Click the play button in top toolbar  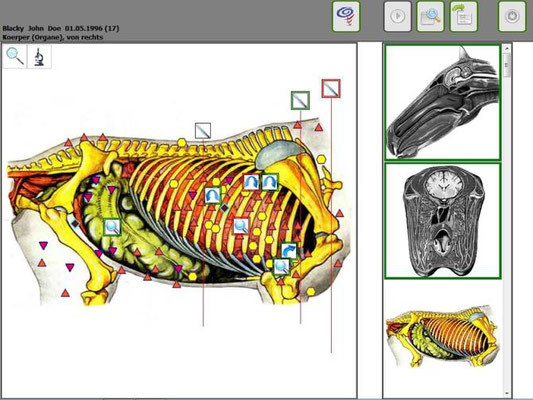pos(397,16)
